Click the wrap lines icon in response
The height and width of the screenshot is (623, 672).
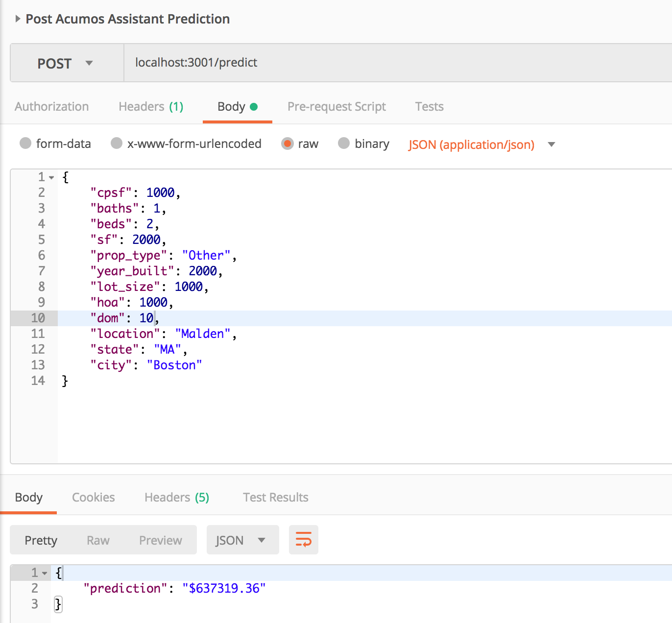[x=303, y=540]
